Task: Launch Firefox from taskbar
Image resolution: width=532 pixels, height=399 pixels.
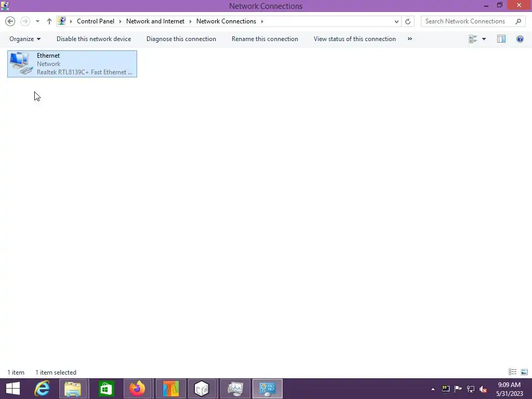Action: pos(137,389)
